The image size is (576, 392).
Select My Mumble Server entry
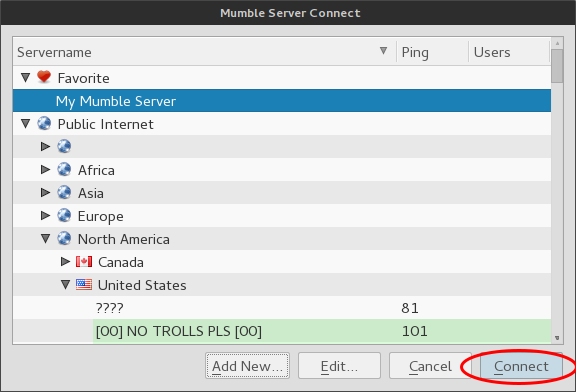[282, 101]
